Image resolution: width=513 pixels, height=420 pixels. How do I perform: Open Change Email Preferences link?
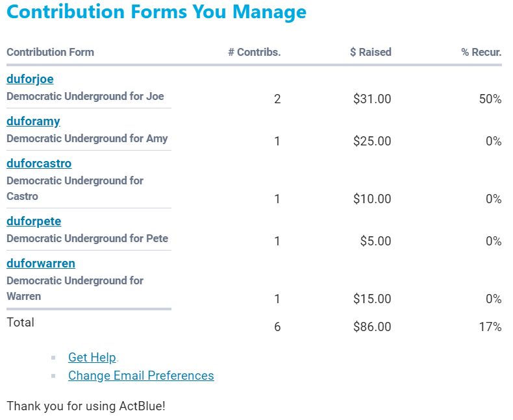click(141, 376)
